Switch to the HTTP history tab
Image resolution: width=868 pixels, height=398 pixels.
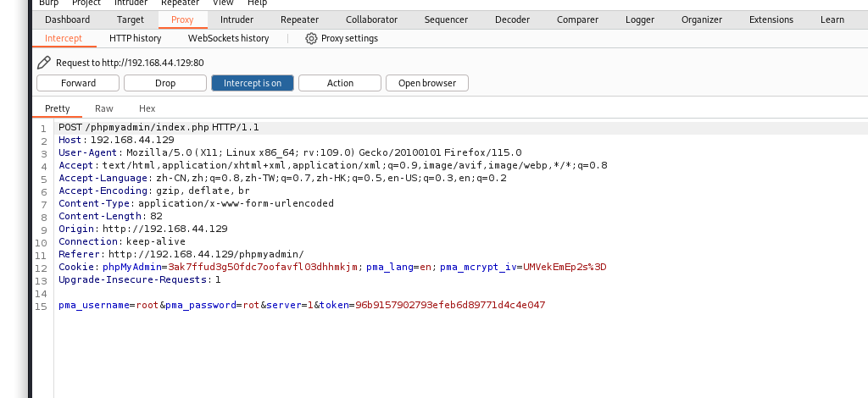[135, 38]
